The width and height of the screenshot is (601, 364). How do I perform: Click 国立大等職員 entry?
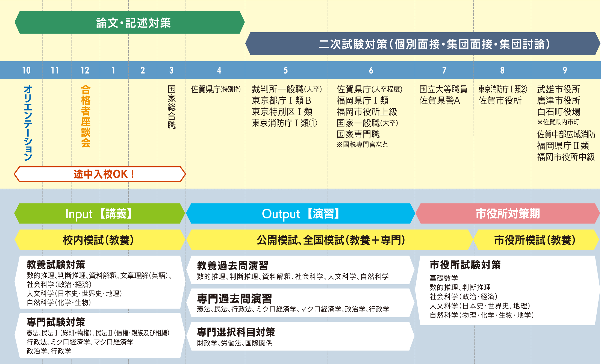click(x=443, y=89)
